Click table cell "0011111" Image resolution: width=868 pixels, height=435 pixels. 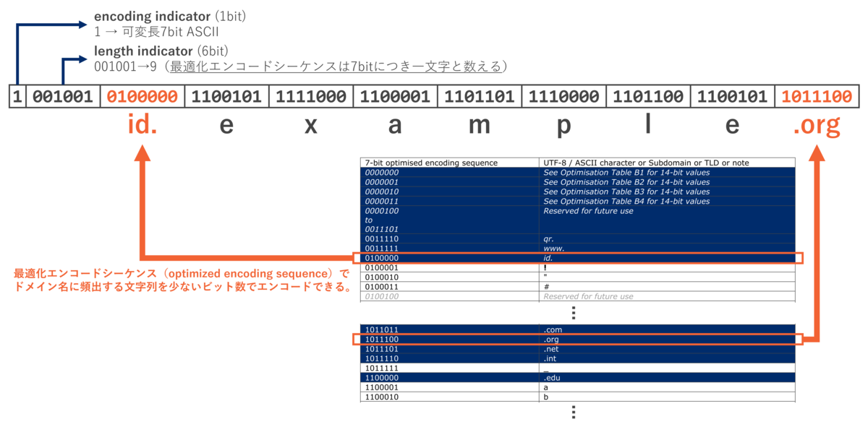click(x=380, y=248)
